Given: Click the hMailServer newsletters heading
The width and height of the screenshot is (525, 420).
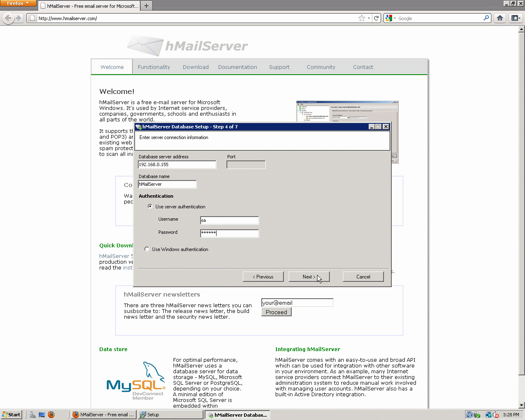Looking at the screenshot, I should [x=162, y=294].
